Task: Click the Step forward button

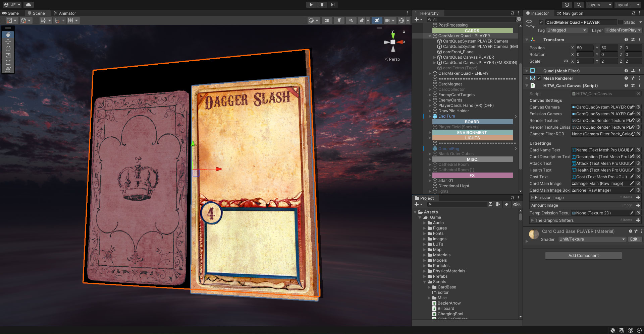Action: point(332,5)
